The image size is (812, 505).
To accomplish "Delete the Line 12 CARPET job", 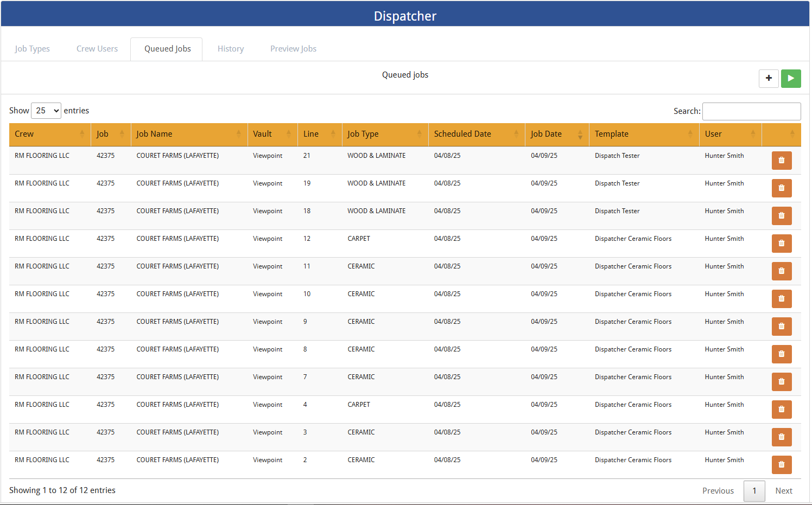I will pyautogui.click(x=782, y=243).
